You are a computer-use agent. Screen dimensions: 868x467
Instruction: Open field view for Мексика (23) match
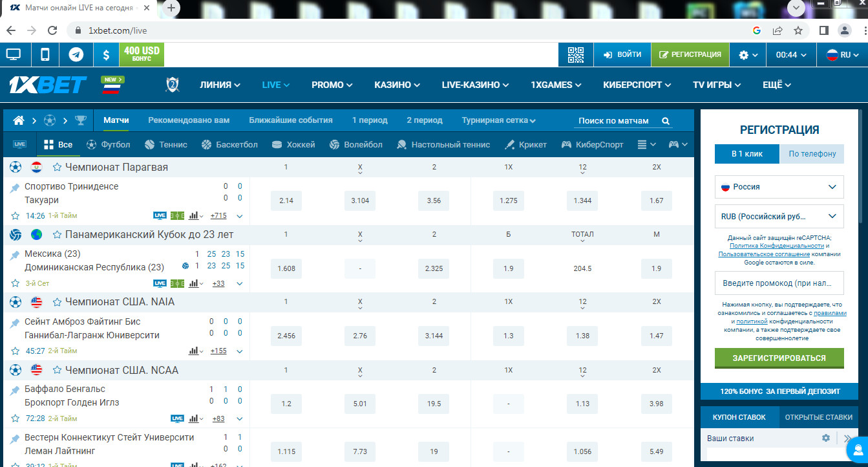pos(177,283)
